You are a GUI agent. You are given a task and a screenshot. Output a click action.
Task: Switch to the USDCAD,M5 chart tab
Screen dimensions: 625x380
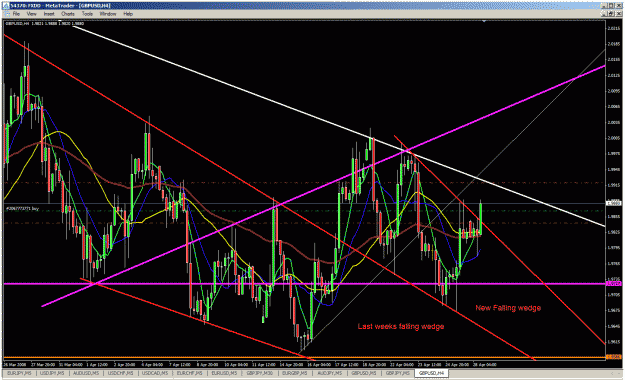tap(156, 373)
